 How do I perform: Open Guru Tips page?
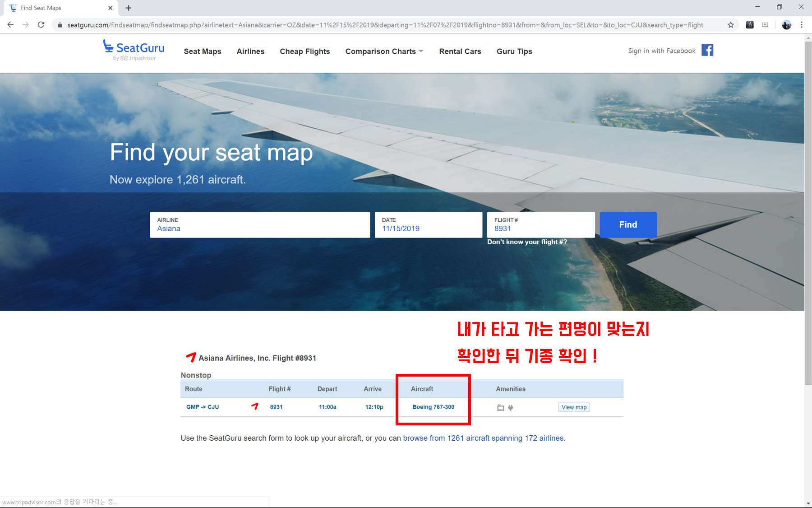[514, 51]
